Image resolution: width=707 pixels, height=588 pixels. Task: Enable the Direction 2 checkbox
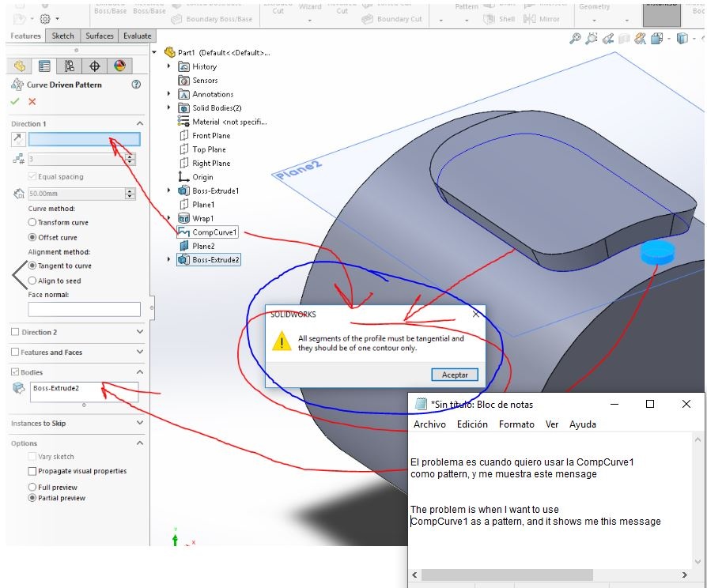click(15, 332)
